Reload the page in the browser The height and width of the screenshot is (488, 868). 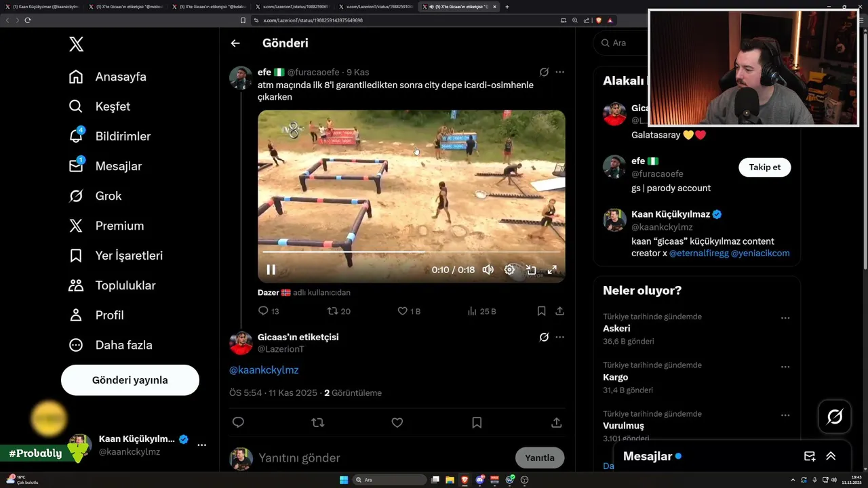[27, 20]
